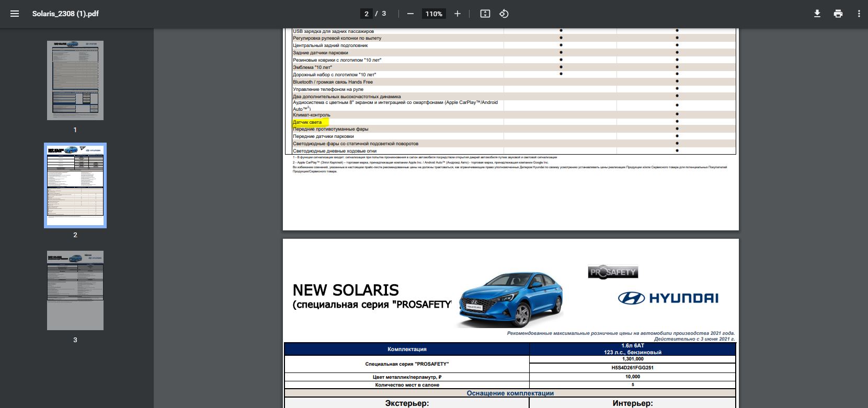
Task: Click row 'Передние датчики парковки'
Action: pos(513,136)
